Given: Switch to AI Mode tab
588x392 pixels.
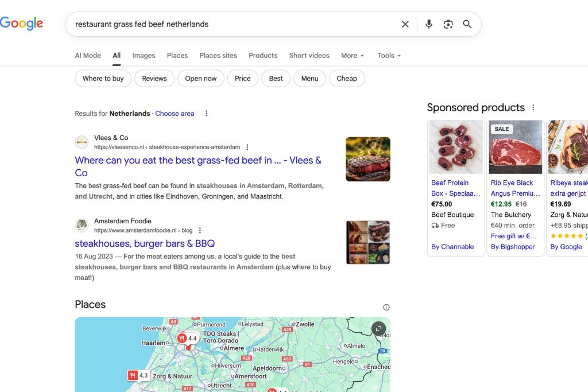Looking at the screenshot, I should pos(88,56).
